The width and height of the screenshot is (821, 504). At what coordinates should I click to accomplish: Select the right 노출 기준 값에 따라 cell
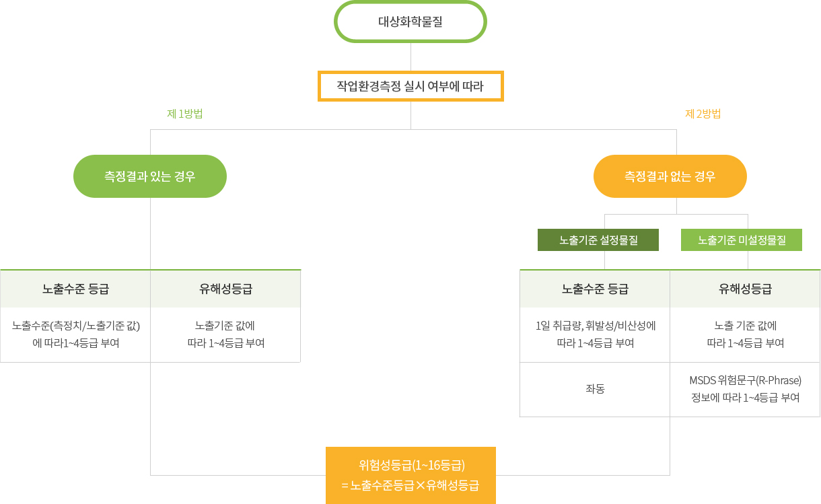(x=745, y=334)
